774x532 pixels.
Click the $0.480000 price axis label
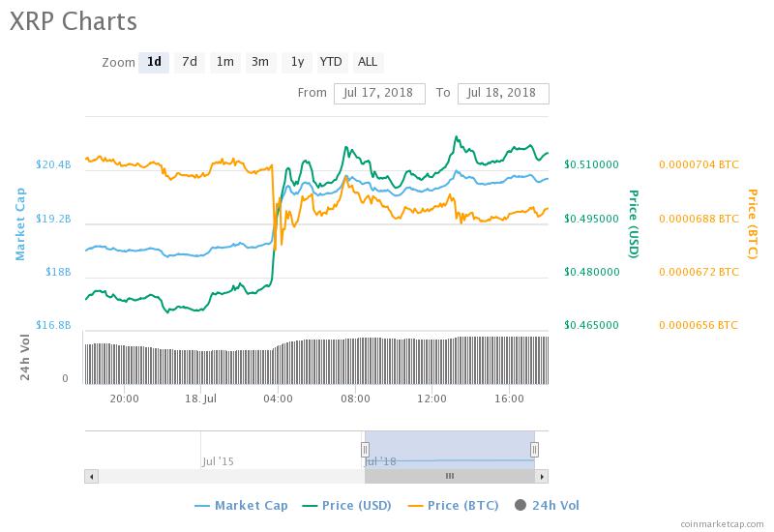point(591,272)
